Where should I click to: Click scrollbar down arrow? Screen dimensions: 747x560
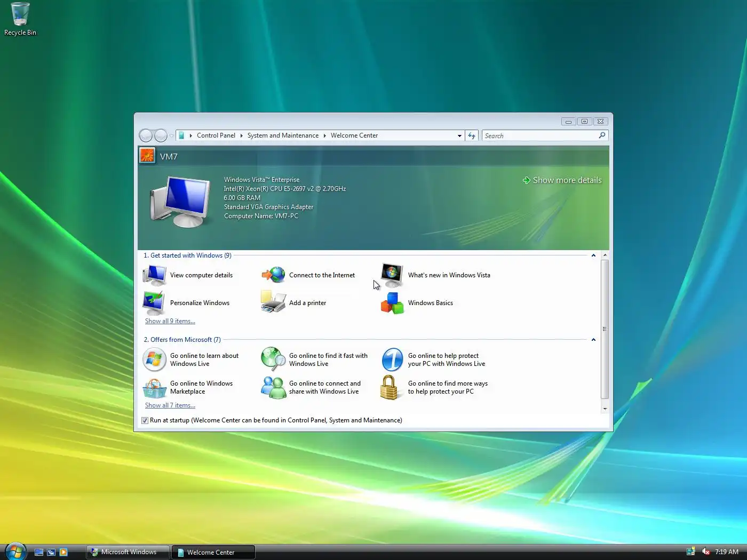(605, 409)
